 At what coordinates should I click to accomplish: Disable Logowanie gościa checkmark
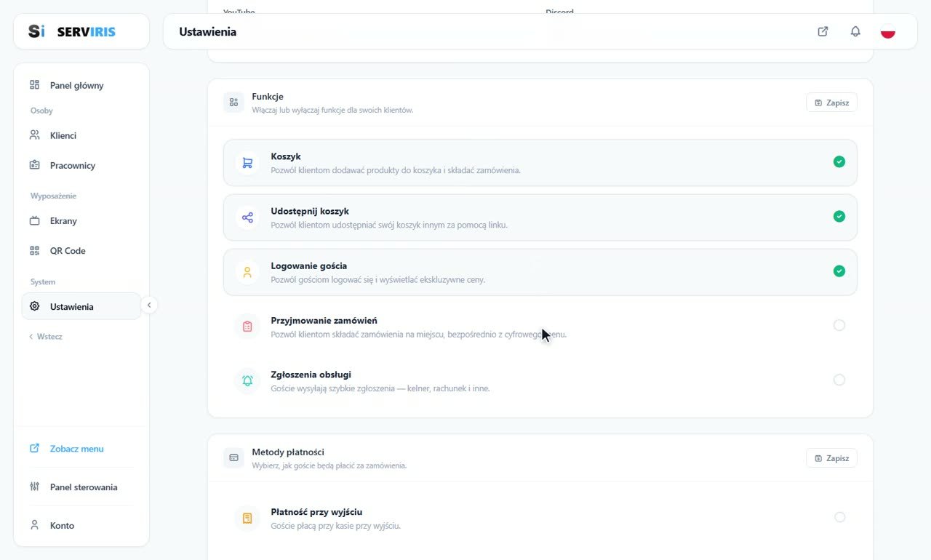(839, 271)
